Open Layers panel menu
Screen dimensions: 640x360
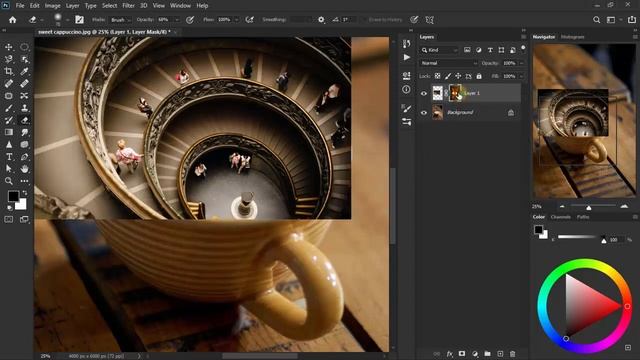(x=523, y=37)
